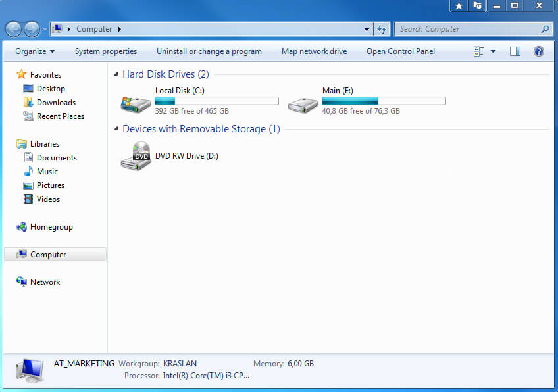Click the star button in title bar
This screenshot has width=558, height=392.
tap(459, 6)
